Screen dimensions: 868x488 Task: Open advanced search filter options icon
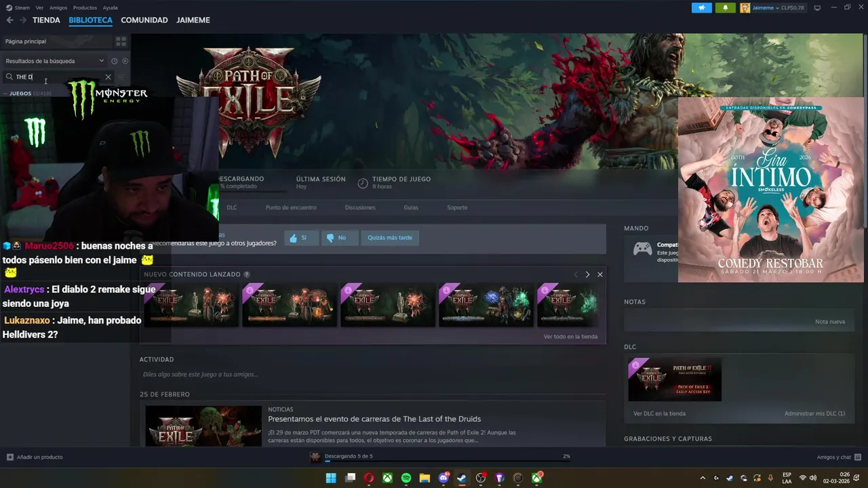[x=121, y=77]
